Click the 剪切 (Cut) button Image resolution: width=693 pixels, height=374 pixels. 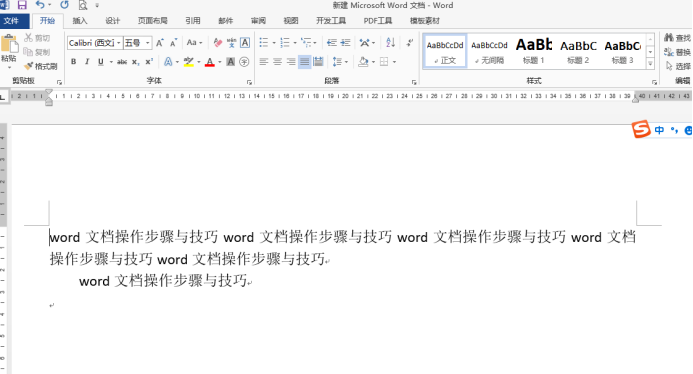pyautogui.click(x=37, y=38)
